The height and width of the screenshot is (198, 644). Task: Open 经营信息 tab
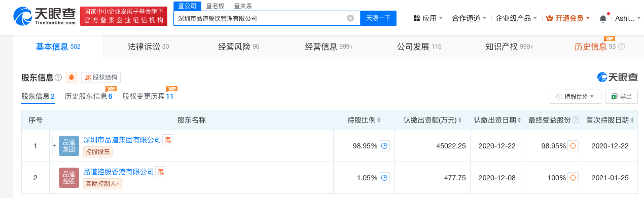[329, 47]
